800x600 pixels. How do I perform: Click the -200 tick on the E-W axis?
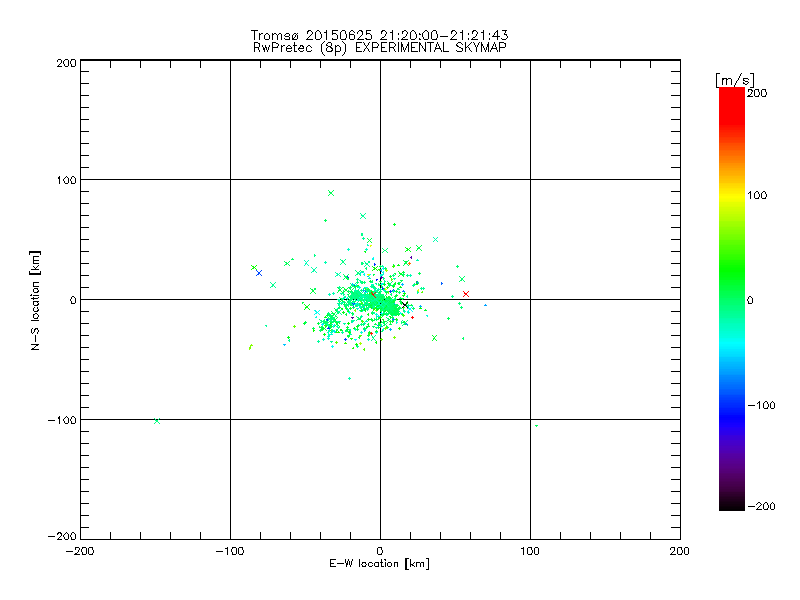pos(80,551)
